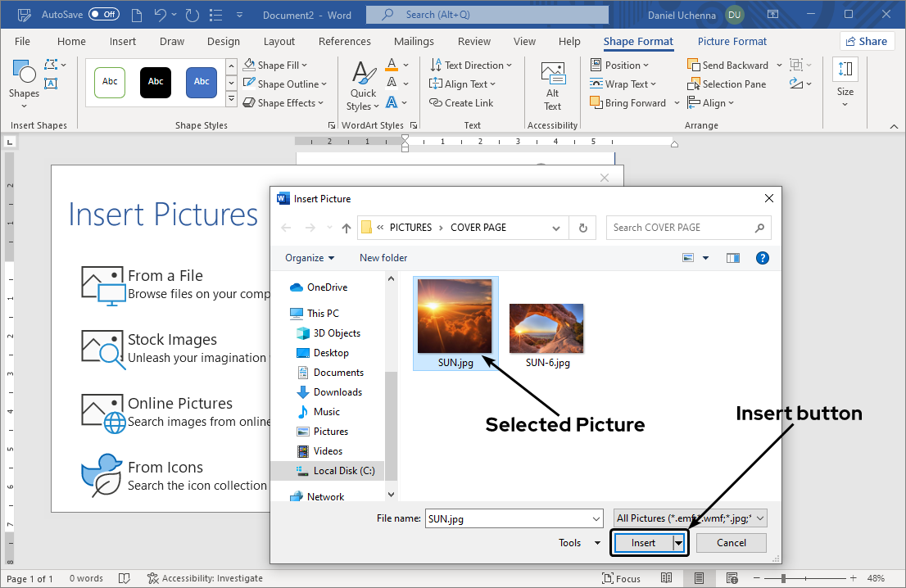The width and height of the screenshot is (906, 588).
Task: Switch to the Picture Format tab
Action: (732, 41)
